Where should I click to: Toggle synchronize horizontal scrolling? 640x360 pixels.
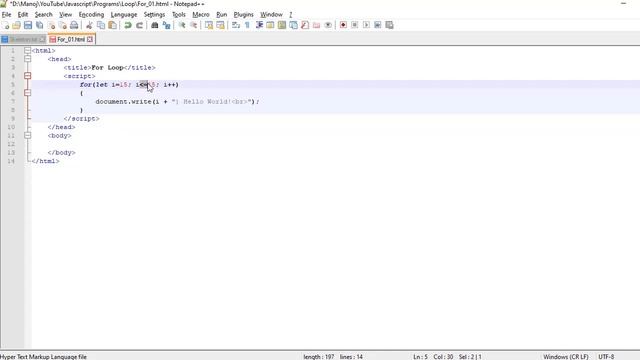click(220, 25)
